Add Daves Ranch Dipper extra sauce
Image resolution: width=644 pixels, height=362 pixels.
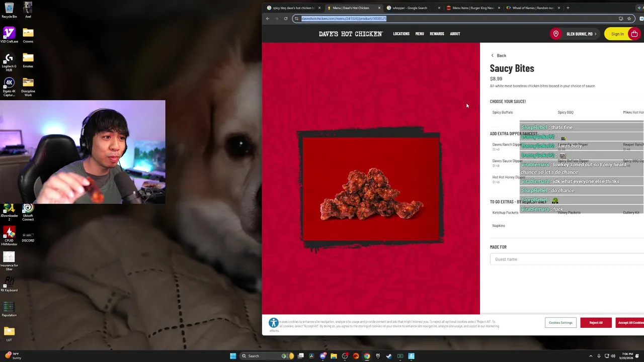(507, 146)
